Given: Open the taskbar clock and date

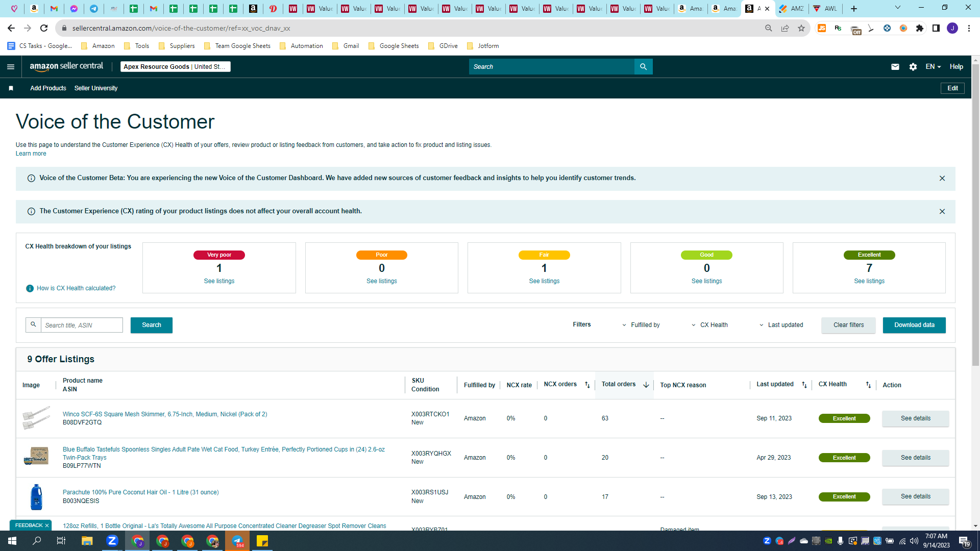Looking at the screenshot, I should 936,541.
